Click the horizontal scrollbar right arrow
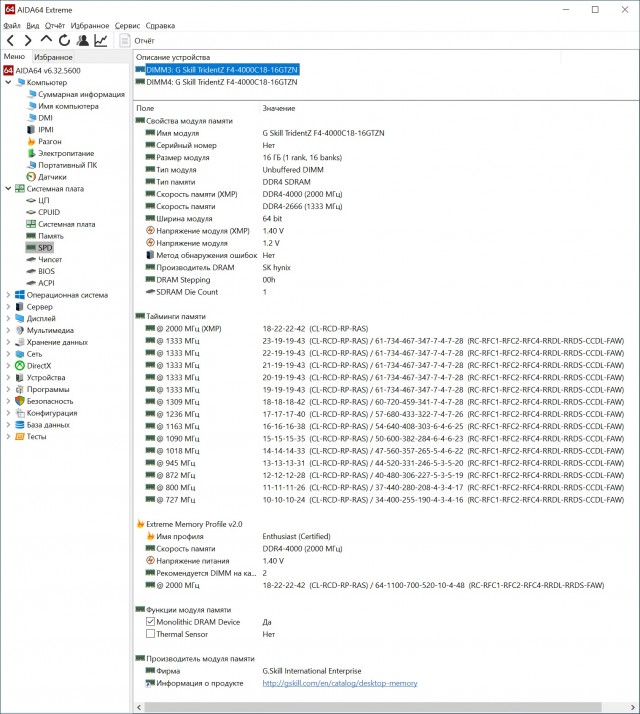Image resolution: width=640 pixels, height=714 pixels. tap(633, 708)
